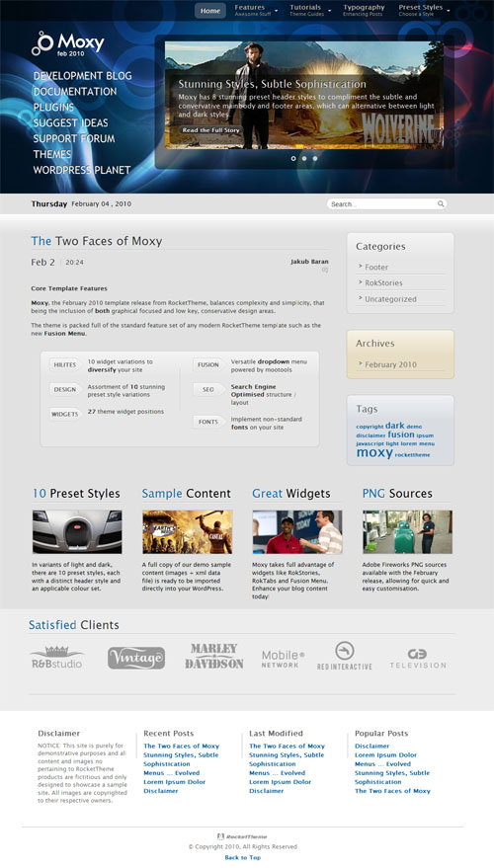The height and width of the screenshot is (868, 494).
Task: Click the PNG Sources photo thumbnail
Action: (408, 532)
